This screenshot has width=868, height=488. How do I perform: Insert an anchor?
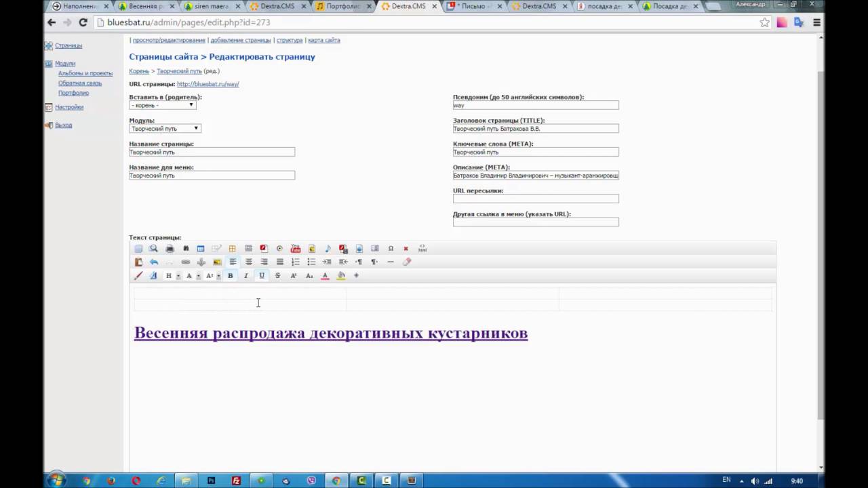click(201, 262)
